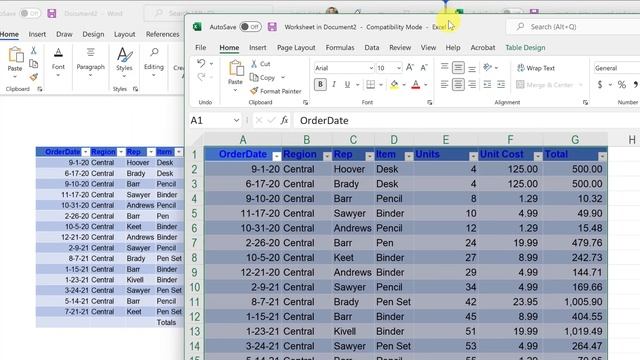Switch to Page Layout tab
The image size is (640, 360).
296,48
